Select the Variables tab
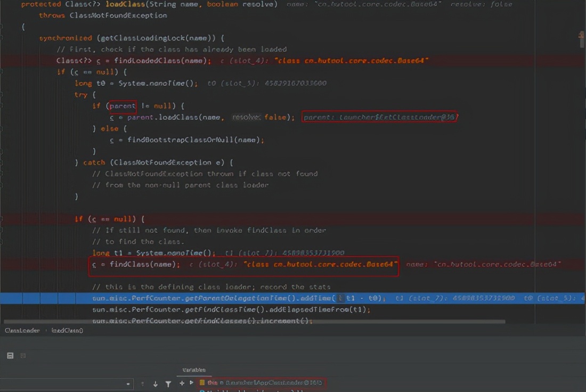Viewport: 586px width, 392px height. point(193,370)
